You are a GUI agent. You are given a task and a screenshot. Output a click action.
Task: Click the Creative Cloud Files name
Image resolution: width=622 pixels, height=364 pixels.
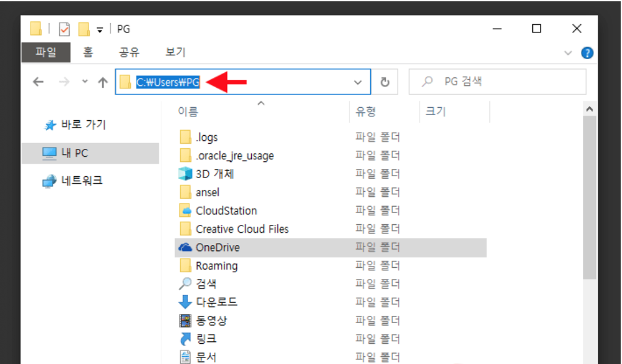243,229
